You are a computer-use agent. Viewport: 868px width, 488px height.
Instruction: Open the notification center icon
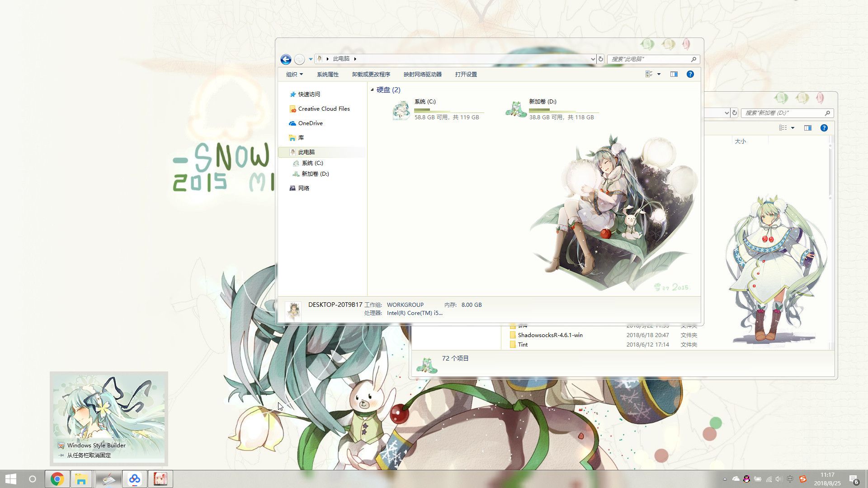pyautogui.click(x=854, y=479)
